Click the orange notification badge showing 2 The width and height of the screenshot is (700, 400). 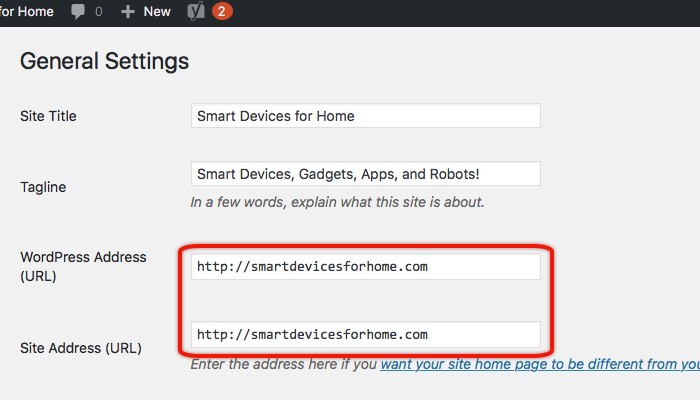click(x=221, y=12)
